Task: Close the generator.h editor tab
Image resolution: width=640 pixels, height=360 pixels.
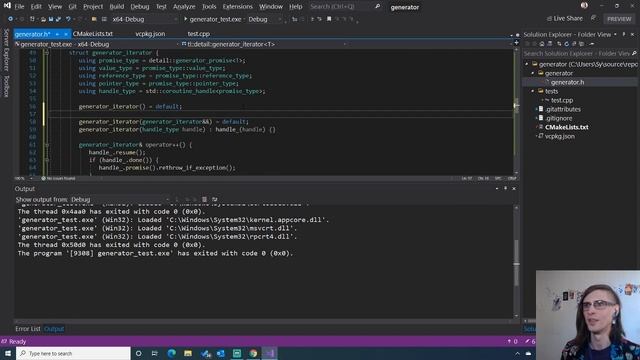Action: [x=66, y=34]
